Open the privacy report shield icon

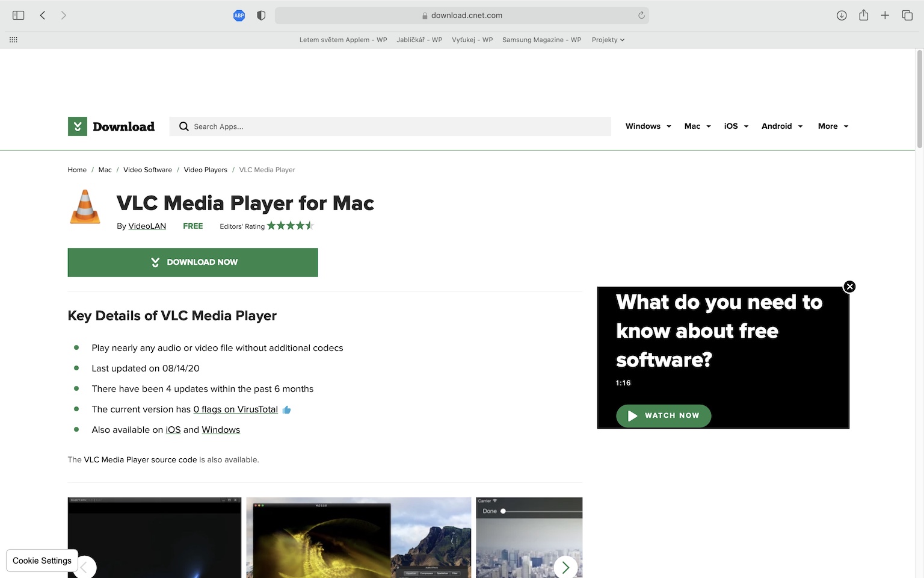[261, 16]
